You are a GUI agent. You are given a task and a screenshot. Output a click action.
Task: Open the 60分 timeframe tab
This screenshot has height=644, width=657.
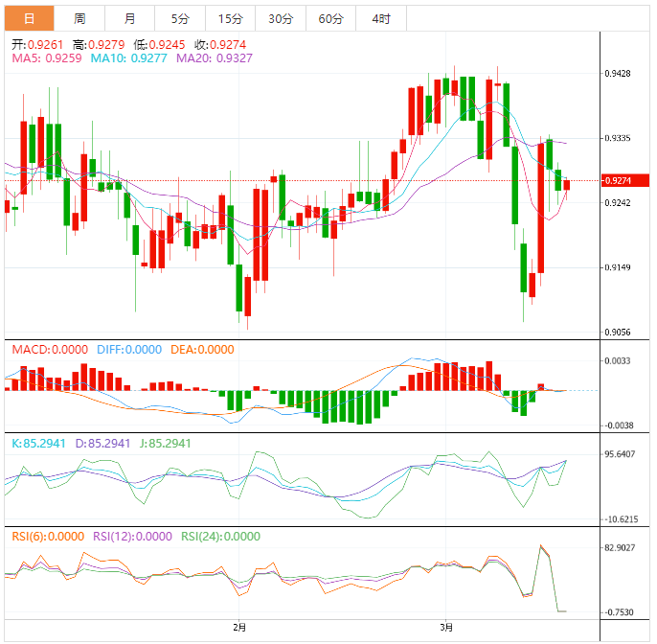(331, 18)
